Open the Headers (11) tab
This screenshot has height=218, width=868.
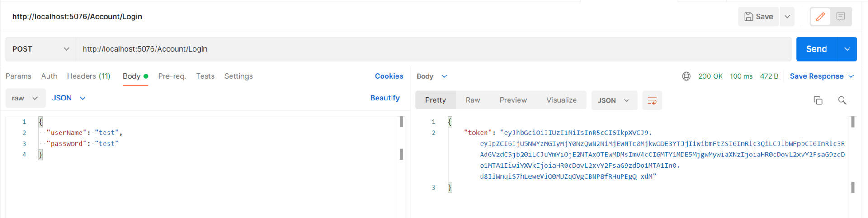pyautogui.click(x=89, y=76)
